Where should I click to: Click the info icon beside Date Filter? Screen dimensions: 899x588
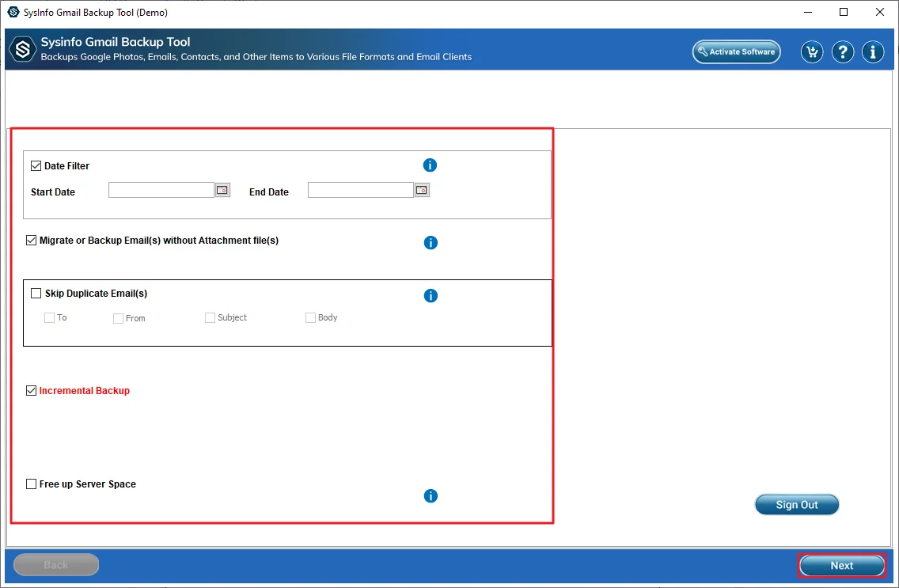pyautogui.click(x=430, y=165)
